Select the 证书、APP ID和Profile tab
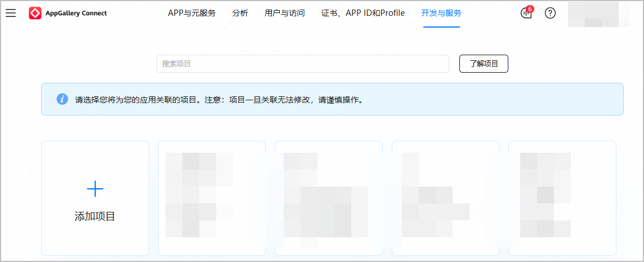The height and width of the screenshot is (262, 644). point(363,13)
